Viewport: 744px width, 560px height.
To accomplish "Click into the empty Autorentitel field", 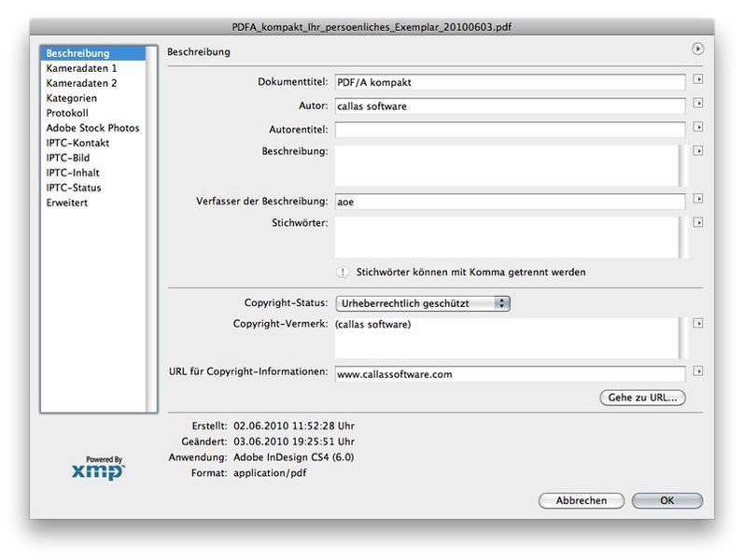I will pyautogui.click(x=510, y=130).
